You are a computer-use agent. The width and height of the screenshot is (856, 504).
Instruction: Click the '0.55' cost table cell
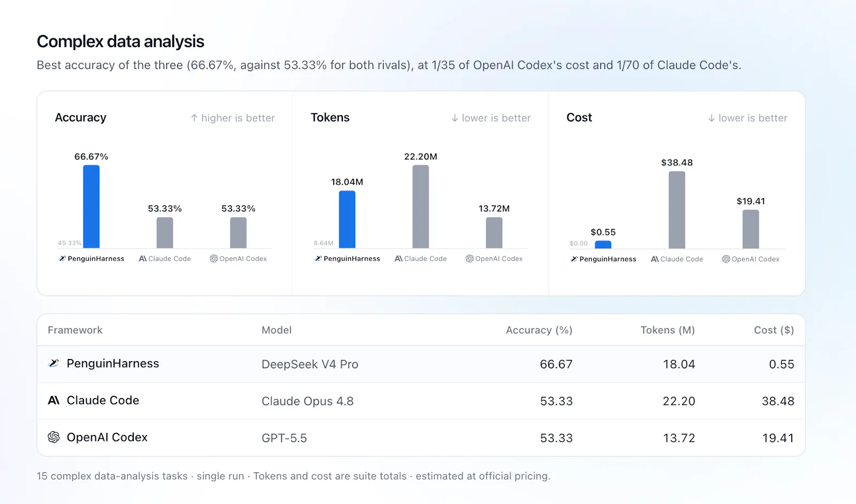coord(782,364)
